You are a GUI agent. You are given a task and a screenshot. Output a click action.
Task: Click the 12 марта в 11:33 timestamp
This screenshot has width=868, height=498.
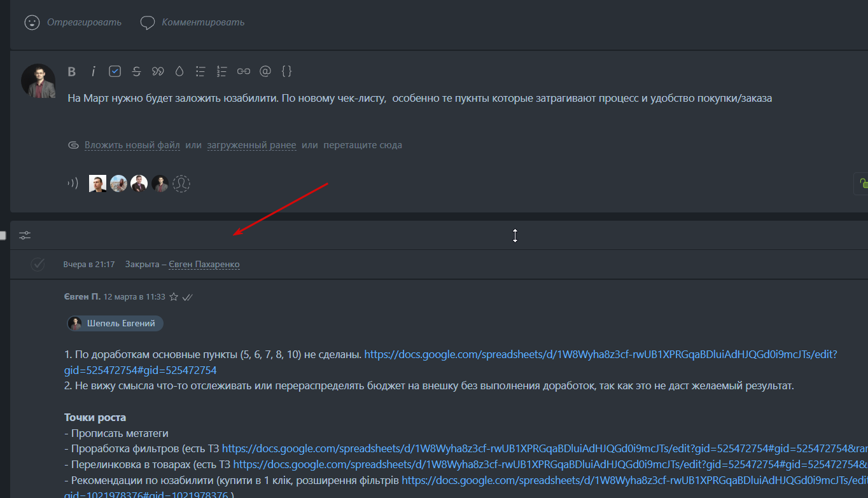click(x=134, y=297)
